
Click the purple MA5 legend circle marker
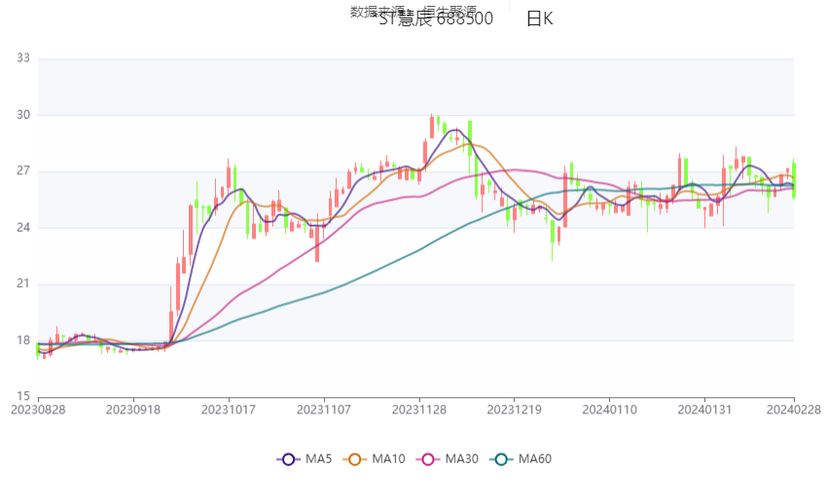pyautogui.click(x=288, y=459)
